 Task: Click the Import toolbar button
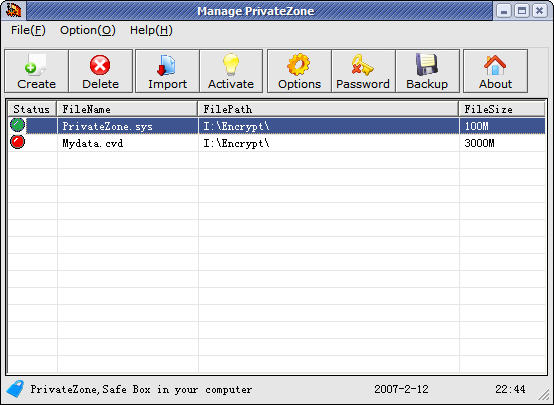point(167,71)
